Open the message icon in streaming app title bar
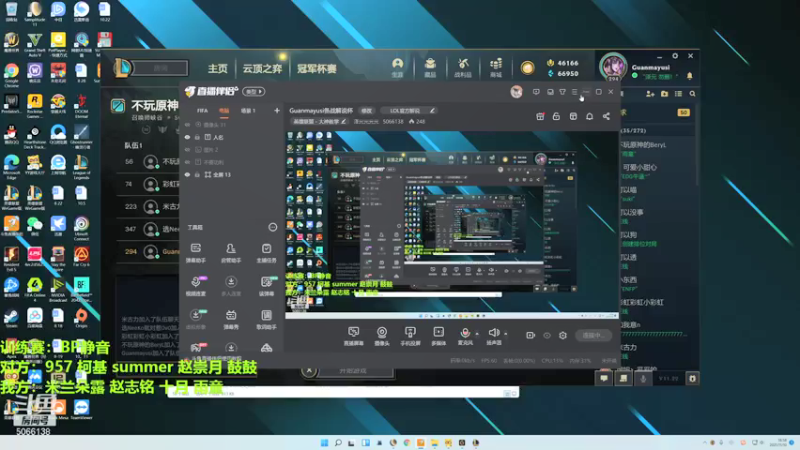Screen dimensions: 800x450 [536, 92]
